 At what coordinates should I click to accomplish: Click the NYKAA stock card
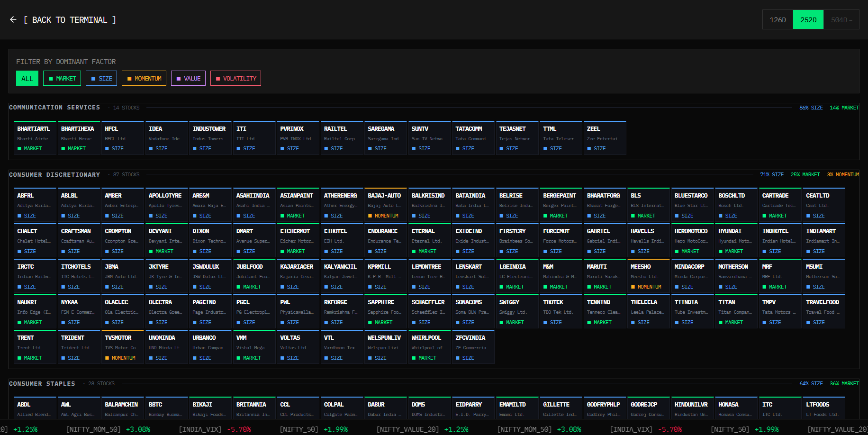click(79, 312)
